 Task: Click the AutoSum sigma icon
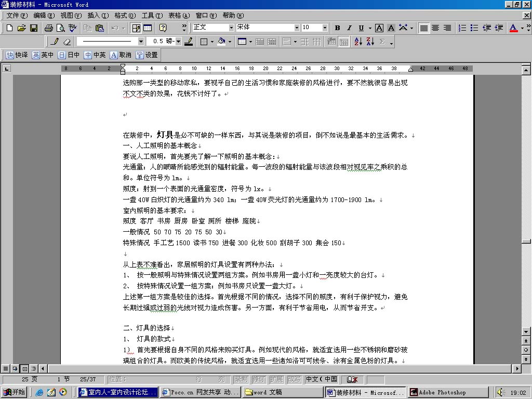tap(382, 42)
